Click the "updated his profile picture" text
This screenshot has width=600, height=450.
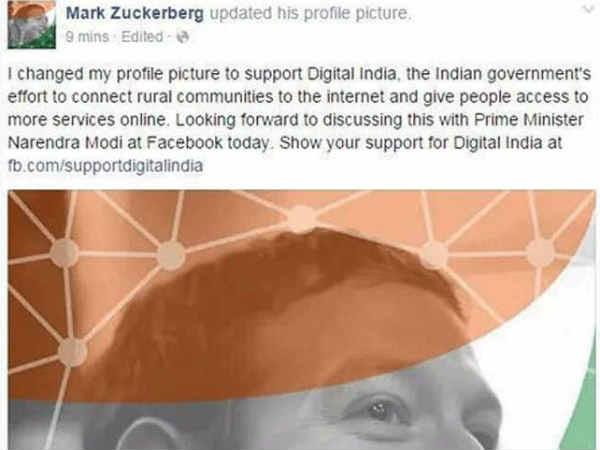(x=310, y=13)
